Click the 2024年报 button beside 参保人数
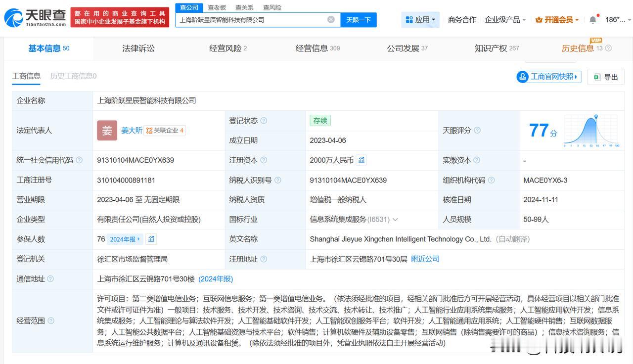633x364 pixels. click(x=126, y=239)
